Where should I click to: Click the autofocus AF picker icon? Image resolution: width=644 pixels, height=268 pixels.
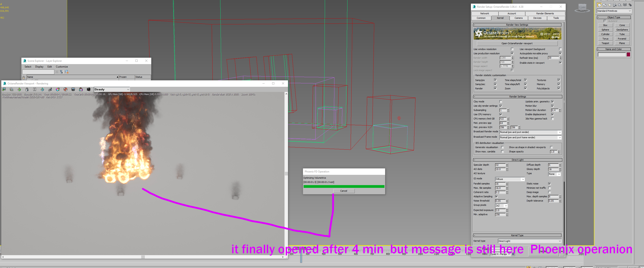pyautogui.click(x=50, y=89)
